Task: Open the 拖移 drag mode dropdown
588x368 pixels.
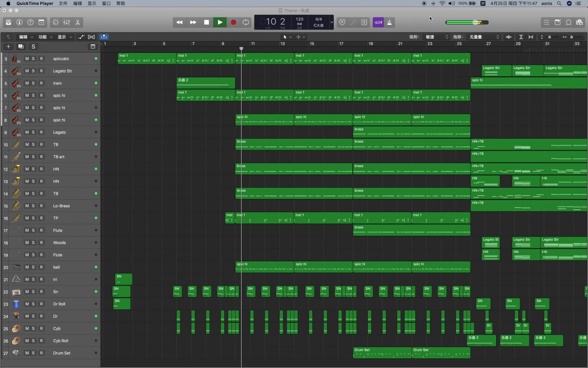Action: (484, 37)
